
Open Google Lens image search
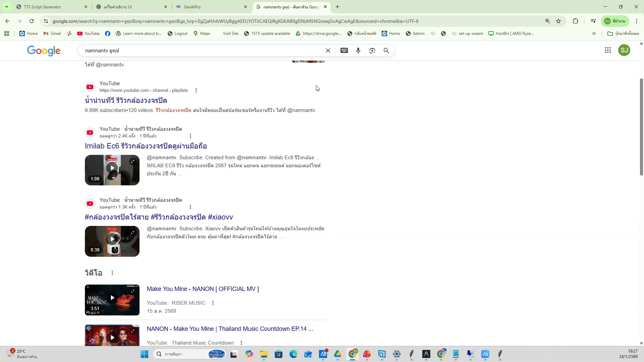coord(372,51)
